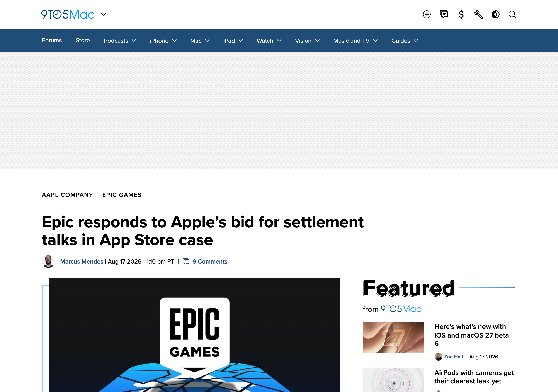Open the AirPods with cameras leak article
Viewport: 558px width, 392px height.
pos(474,377)
